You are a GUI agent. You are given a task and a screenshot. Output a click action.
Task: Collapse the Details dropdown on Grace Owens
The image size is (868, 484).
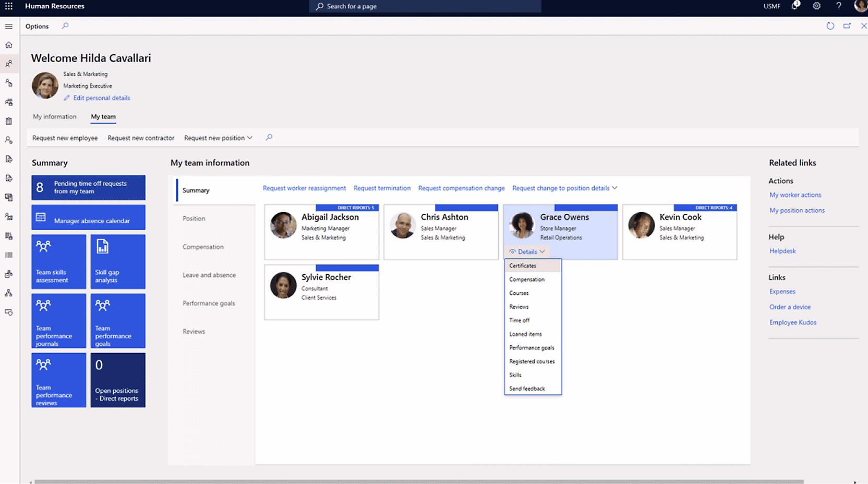pos(527,252)
